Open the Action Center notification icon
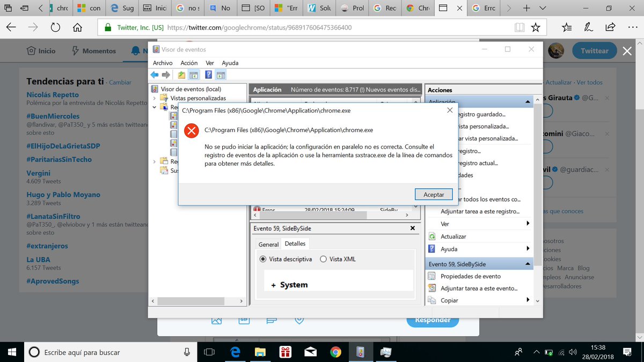 pos(627,352)
